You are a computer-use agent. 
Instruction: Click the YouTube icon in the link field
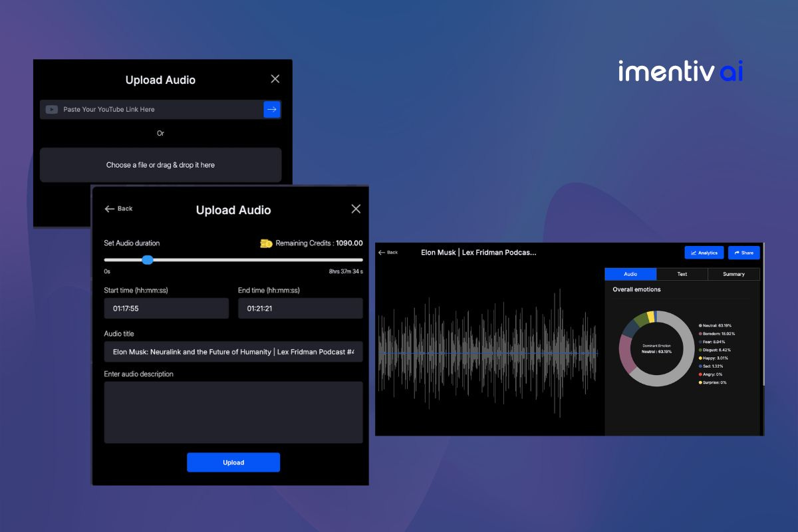(x=51, y=110)
